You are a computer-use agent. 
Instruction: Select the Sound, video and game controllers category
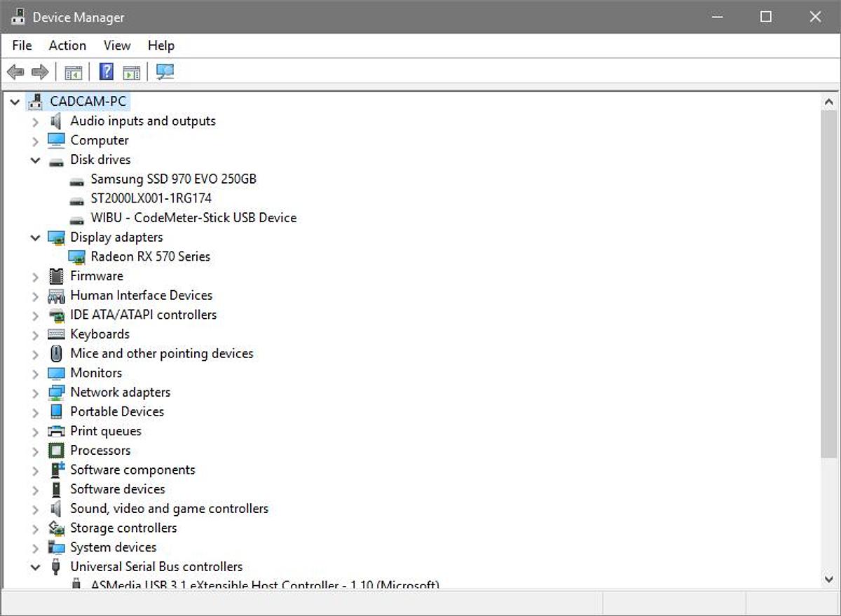(x=169, y=509)
